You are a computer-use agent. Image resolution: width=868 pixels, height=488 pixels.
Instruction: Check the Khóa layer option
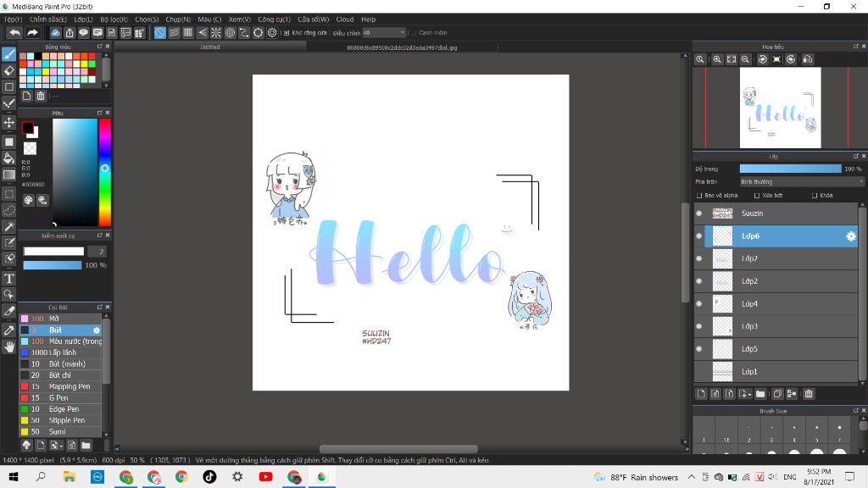click(x=815, y=196)
